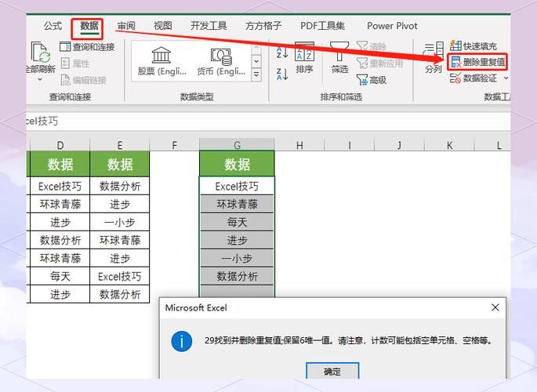Select column D header
Image resolution: width=537 pixels, height=392 pixels.
(x=60, y=145)
